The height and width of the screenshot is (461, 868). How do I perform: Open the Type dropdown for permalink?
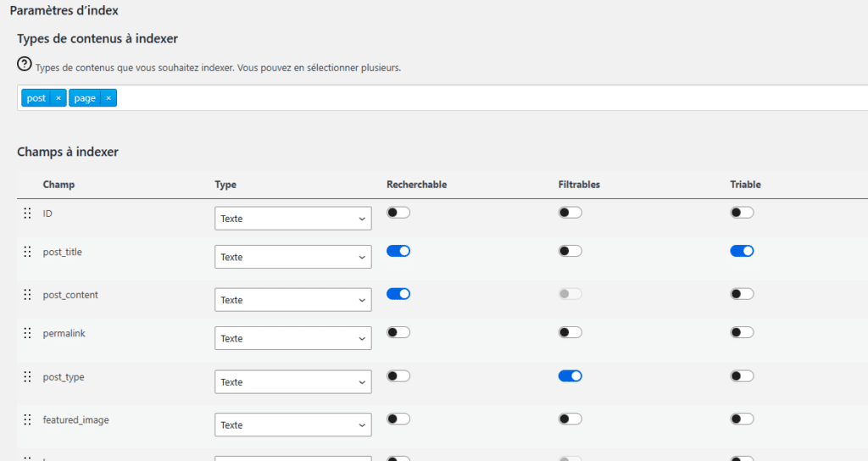point(292,339)
